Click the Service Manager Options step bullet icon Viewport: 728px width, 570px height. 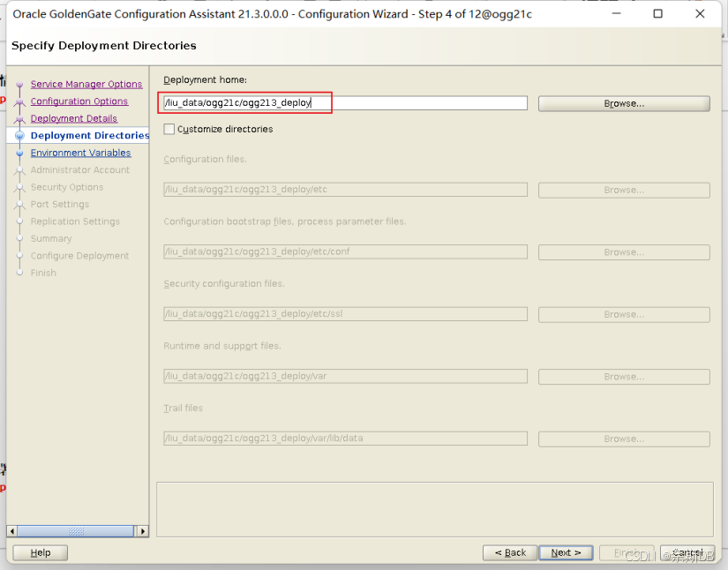[x=19, y=85]
